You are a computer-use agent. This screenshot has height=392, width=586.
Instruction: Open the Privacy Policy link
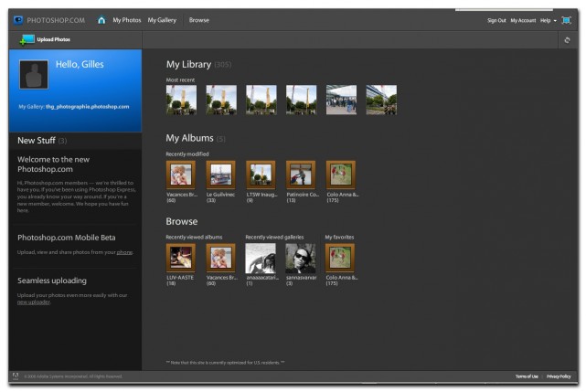coord(559,376)
